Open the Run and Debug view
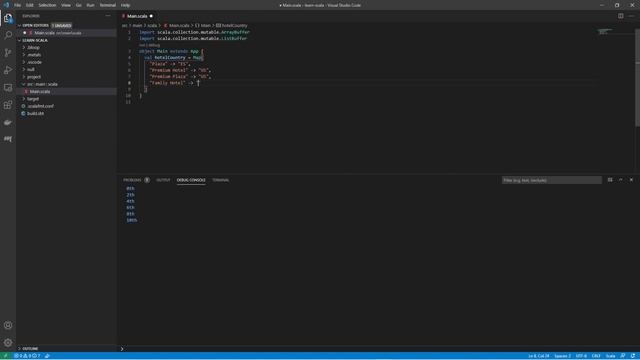 [8, 70]
